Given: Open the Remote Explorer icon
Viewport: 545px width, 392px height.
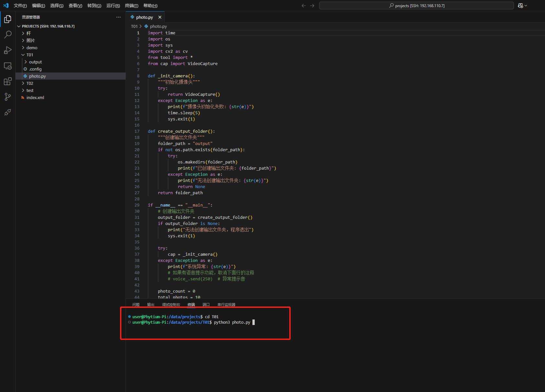Looking at the screenshot, I should click(x=8, y=66).
